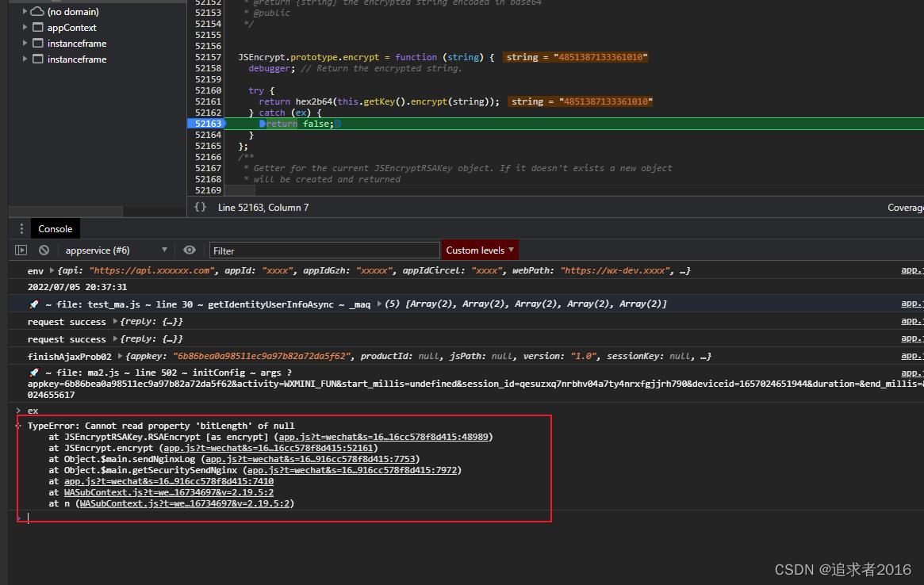Viewport: 924px width, 585px height.
Task: Click the timestamp 2022/07/05 20:37:31 log
Action: (77, 287)
